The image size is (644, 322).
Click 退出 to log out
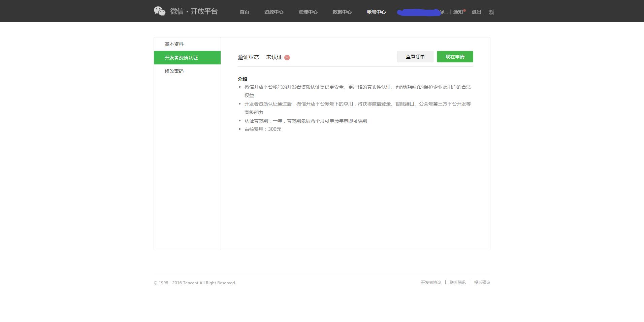476,12
